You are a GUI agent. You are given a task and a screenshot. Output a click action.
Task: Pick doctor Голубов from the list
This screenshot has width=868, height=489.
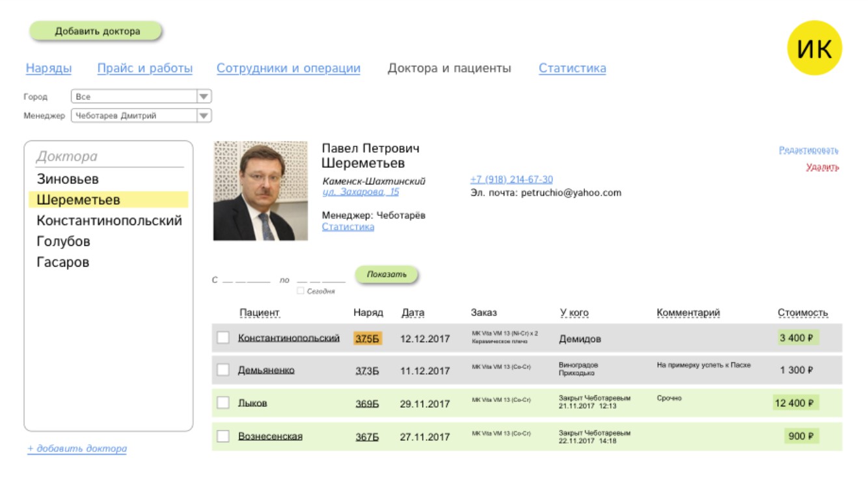coord(63,242)
